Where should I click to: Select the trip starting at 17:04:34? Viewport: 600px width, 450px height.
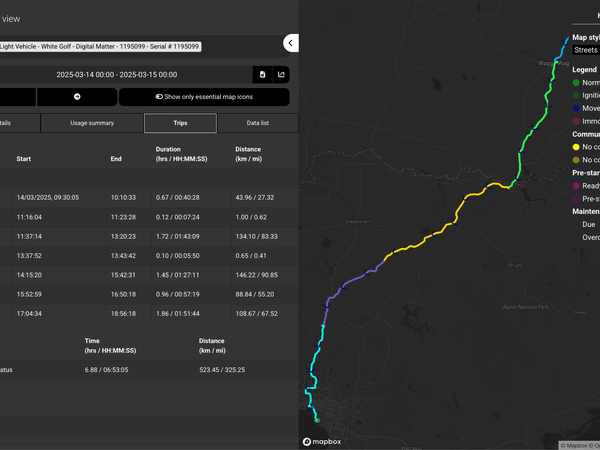pos(149,313)
